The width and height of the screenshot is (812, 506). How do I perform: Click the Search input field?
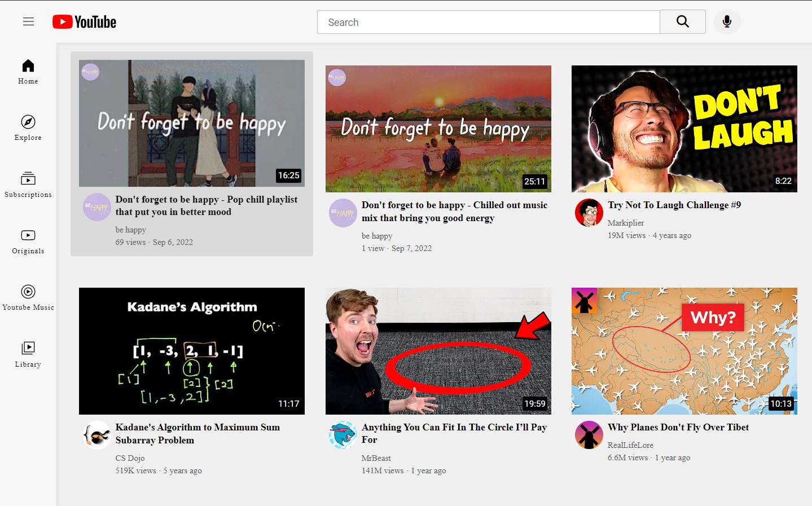[488, 22]
